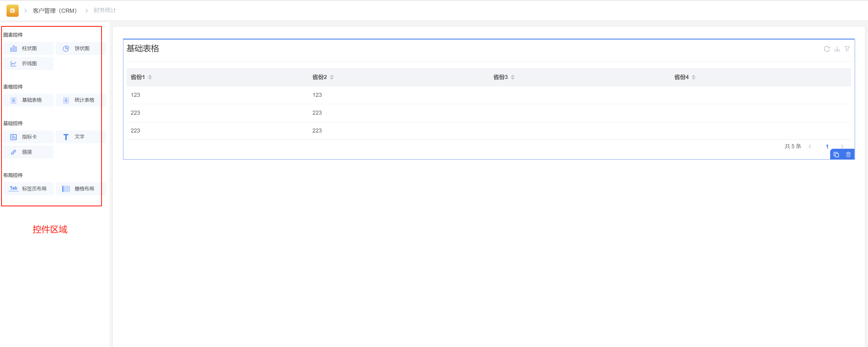Click the 共 5 条 total count text

[793, 146]
